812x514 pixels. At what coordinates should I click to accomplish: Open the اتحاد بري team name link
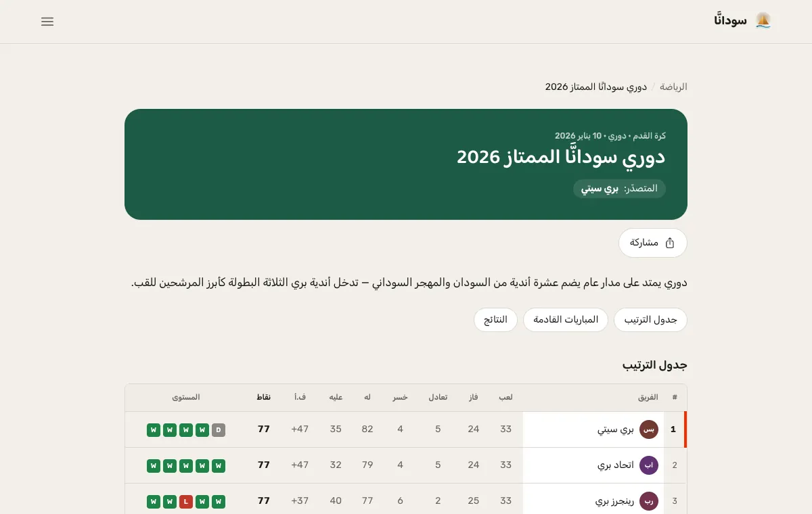tap(616, 465)
